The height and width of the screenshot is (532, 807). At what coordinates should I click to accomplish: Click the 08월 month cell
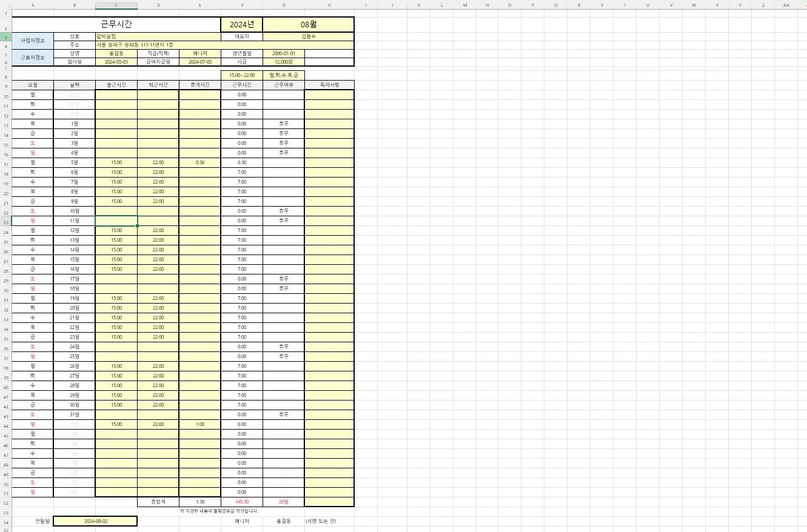[309, 25]
